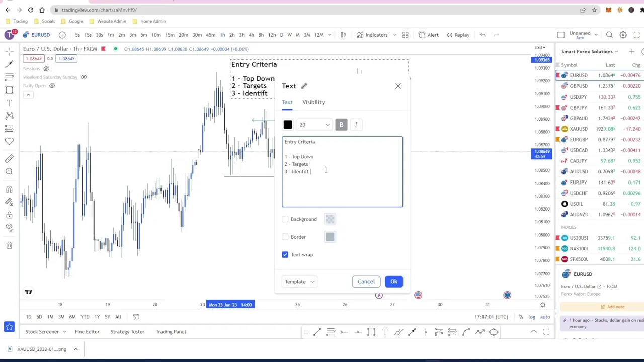Screen dimensions: 644x362
Task: Select the 4h timeframe
Action: [x=251, y=35]
